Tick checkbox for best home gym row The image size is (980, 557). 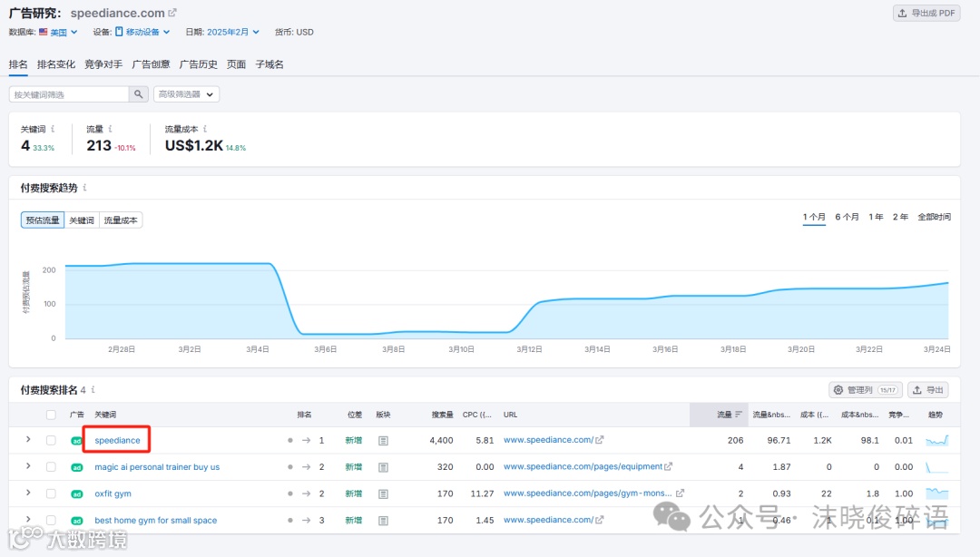pyautogui.click(x=51, y=520)
